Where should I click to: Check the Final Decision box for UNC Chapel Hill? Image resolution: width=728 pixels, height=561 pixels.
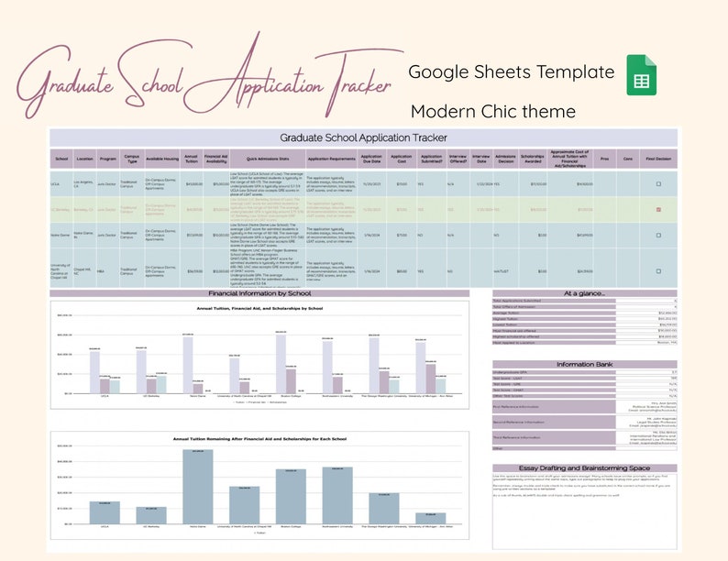(x=658, y=271)
